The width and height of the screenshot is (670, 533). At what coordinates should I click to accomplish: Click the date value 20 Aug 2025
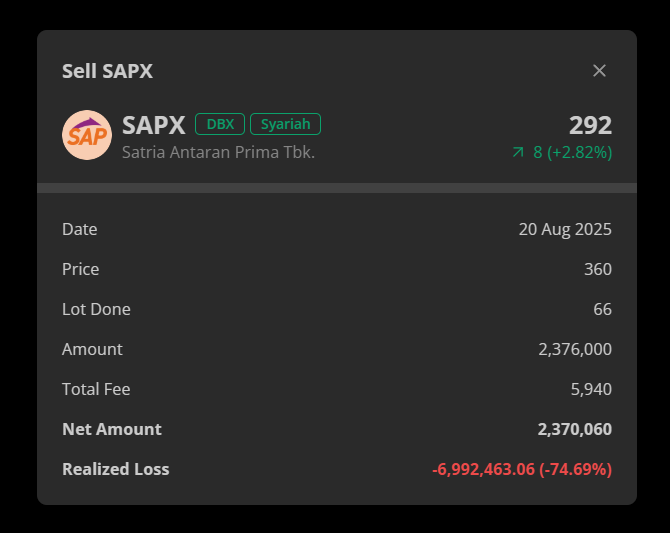pos(565,229)
